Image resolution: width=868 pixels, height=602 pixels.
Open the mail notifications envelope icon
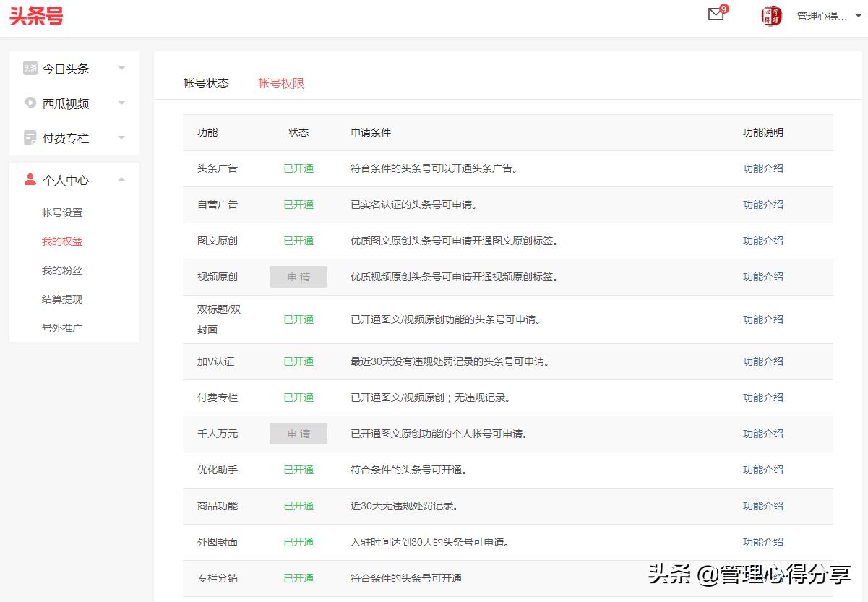716,14
